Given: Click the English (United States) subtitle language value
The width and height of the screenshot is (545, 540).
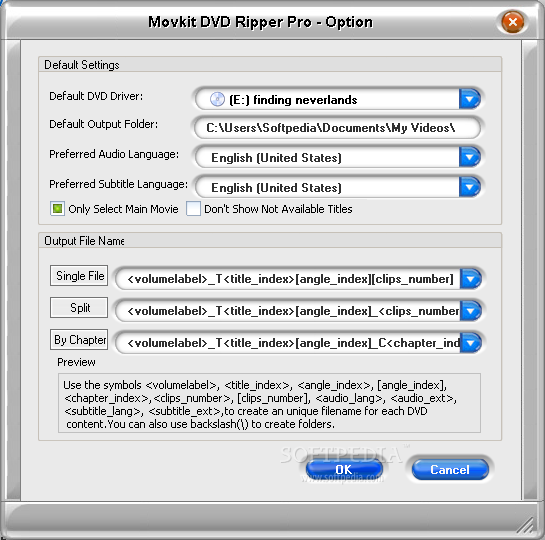Looking at the screenshot, I should (276, 188).
